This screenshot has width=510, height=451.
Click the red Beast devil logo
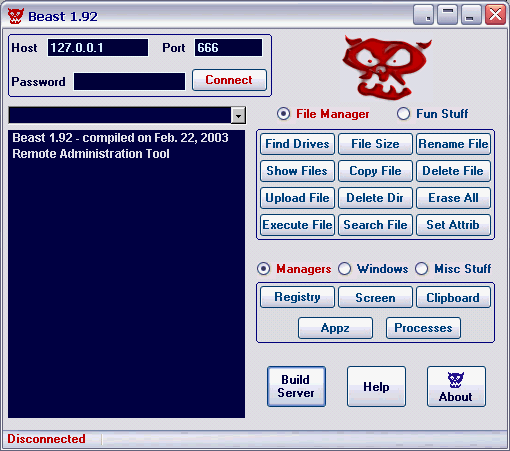point(387,68)
